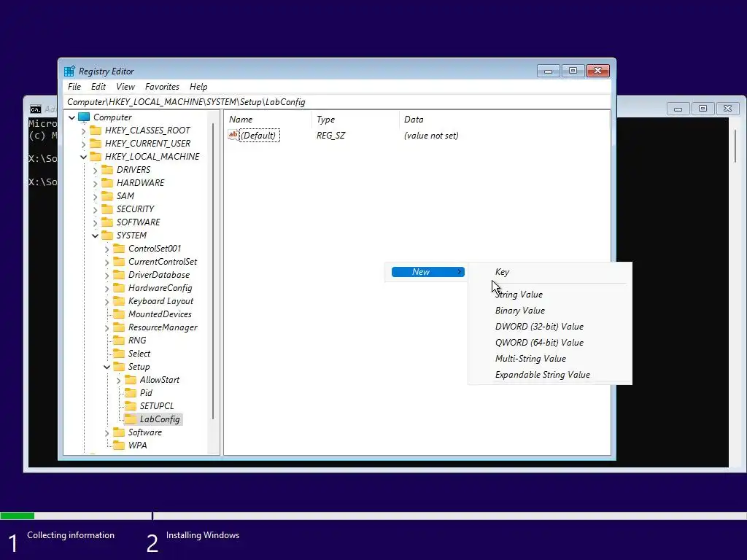Expand the lower Software key chevron

107,433
